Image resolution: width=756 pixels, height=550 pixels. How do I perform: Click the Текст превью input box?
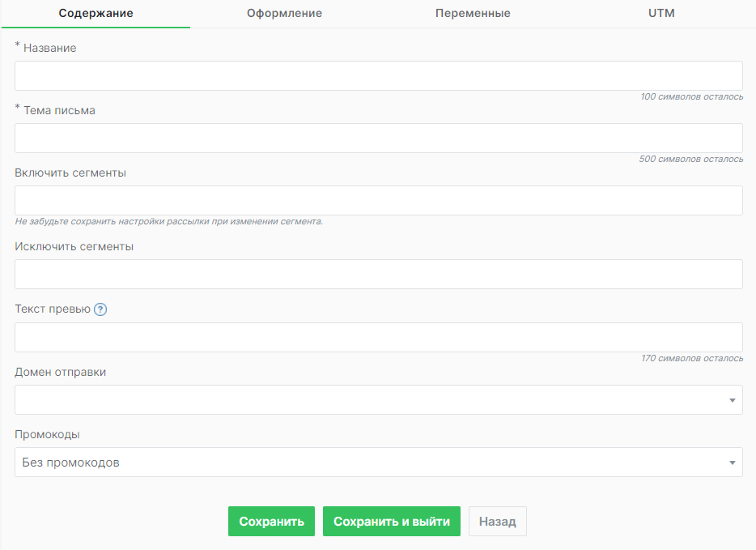coord(378,337)
